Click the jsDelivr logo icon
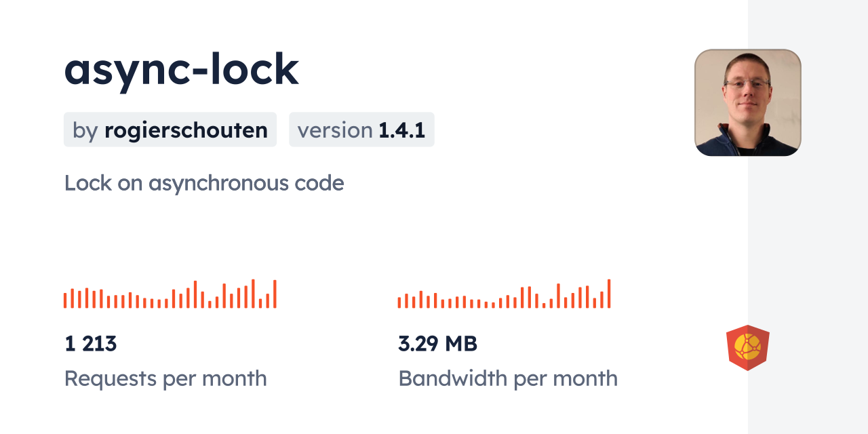The height and width of the screenshot is (434, 868). pos(747,348)
